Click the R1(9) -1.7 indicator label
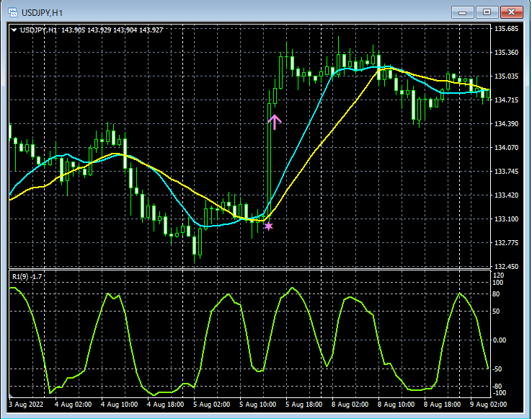Viewport: 532px width, 419px height. (x=27, y=277)
